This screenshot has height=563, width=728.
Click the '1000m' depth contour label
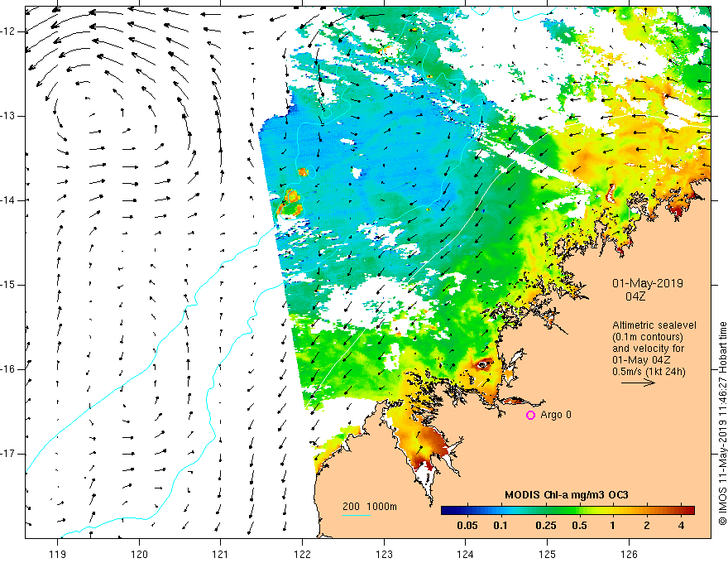[x=381, y=507]
